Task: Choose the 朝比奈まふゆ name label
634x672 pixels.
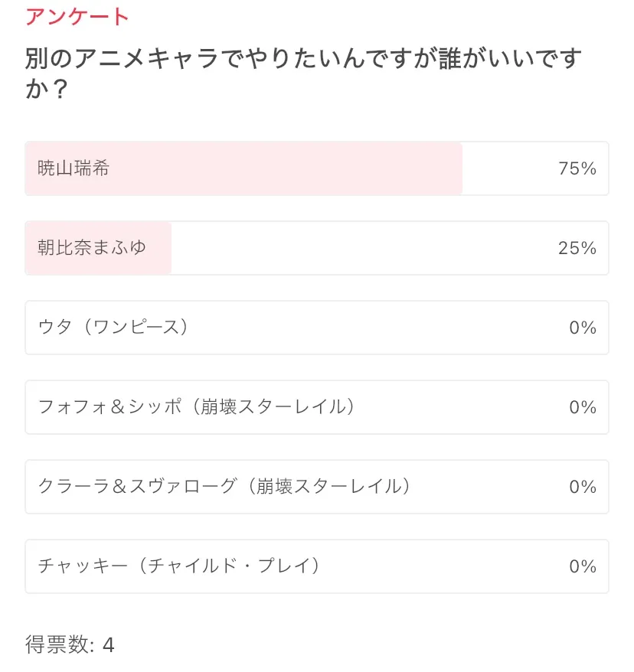Action: pos(92,248)
